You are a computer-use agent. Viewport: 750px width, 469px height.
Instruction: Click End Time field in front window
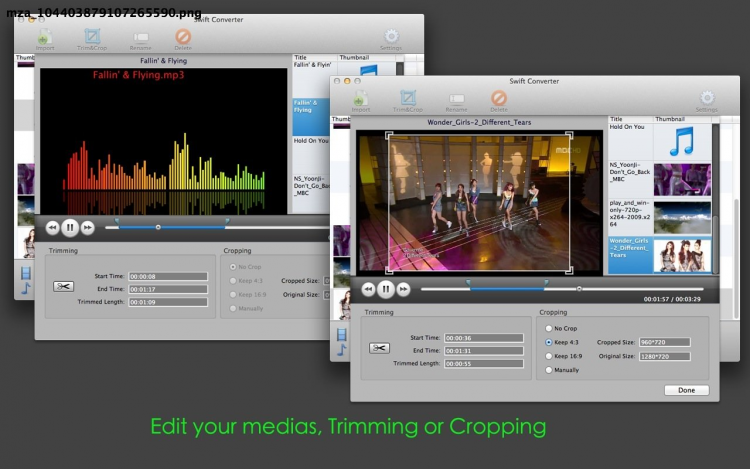484,350
